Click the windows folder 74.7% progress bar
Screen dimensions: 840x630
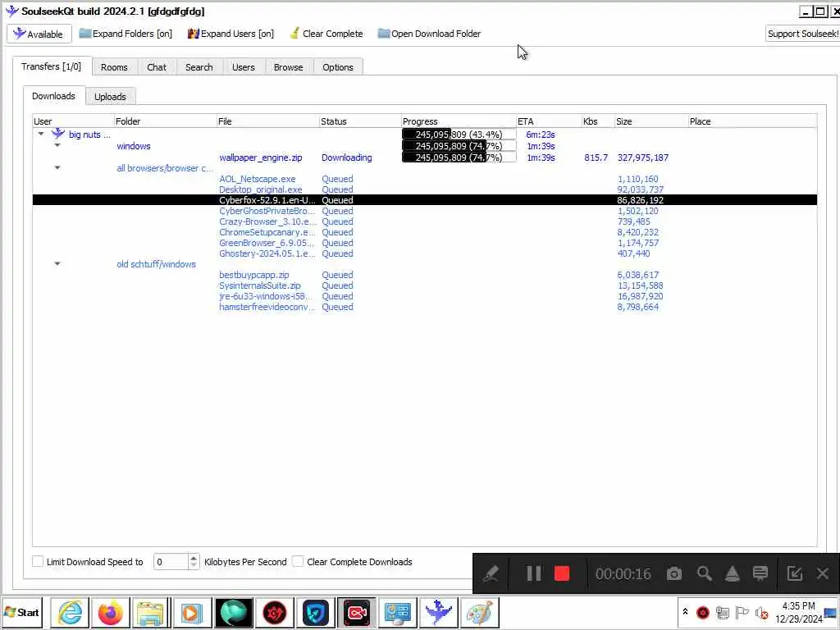pyautogui.click(x=459, y=146)
